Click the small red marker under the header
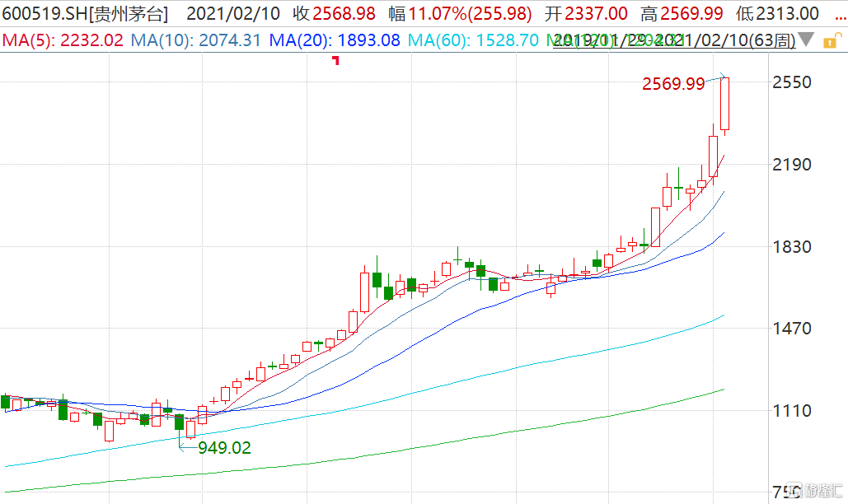The height and width of the screenshot is (504, 848). (x=336, y=60)
